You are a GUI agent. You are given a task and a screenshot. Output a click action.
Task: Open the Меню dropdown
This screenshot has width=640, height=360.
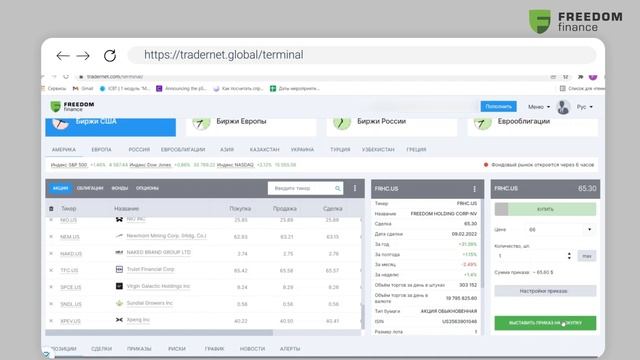(539, 107)
